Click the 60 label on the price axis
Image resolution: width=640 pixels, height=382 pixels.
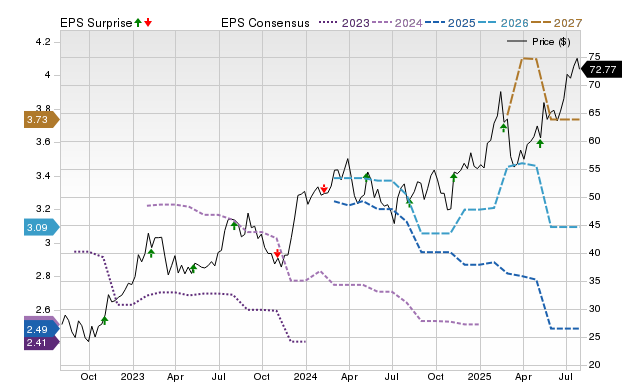[x=595, y=141]
